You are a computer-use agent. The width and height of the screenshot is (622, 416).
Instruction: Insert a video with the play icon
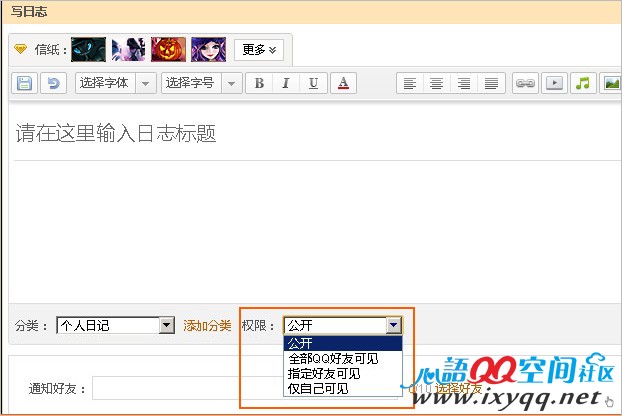click(x=554, y=83)
